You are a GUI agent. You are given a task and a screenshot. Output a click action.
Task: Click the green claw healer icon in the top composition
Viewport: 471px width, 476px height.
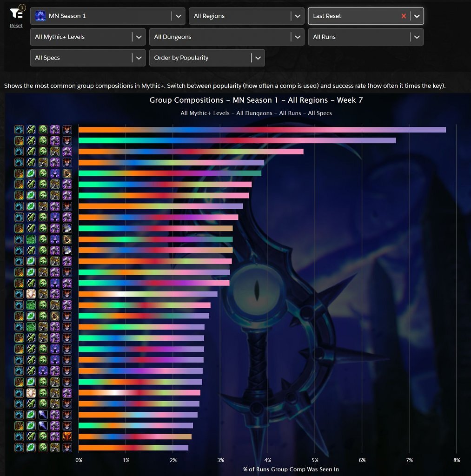[x=31, y=130]
